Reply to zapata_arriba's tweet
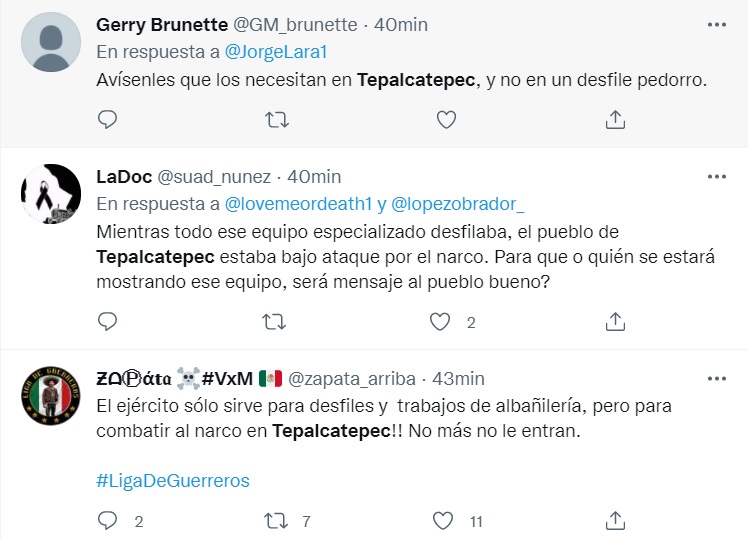Screen dimensions: 748x539 pos(108,521)
